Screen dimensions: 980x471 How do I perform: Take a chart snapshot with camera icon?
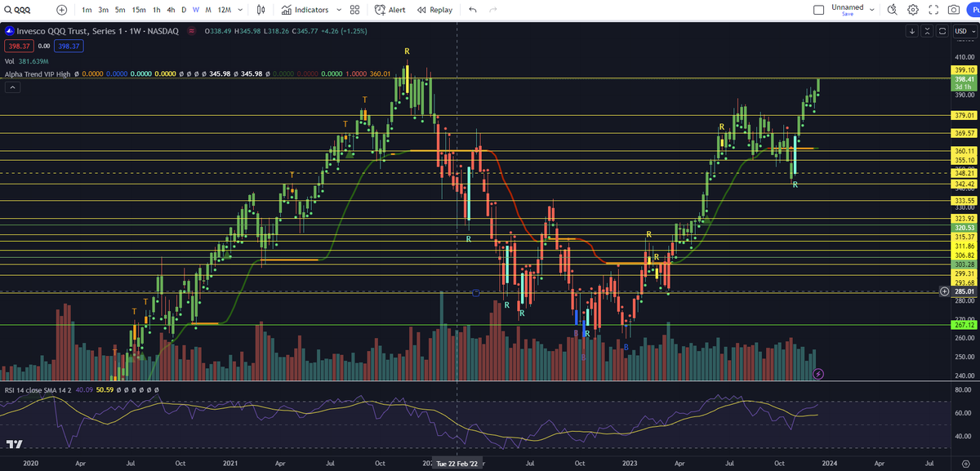pyautogui.click(x=954, y=10)
